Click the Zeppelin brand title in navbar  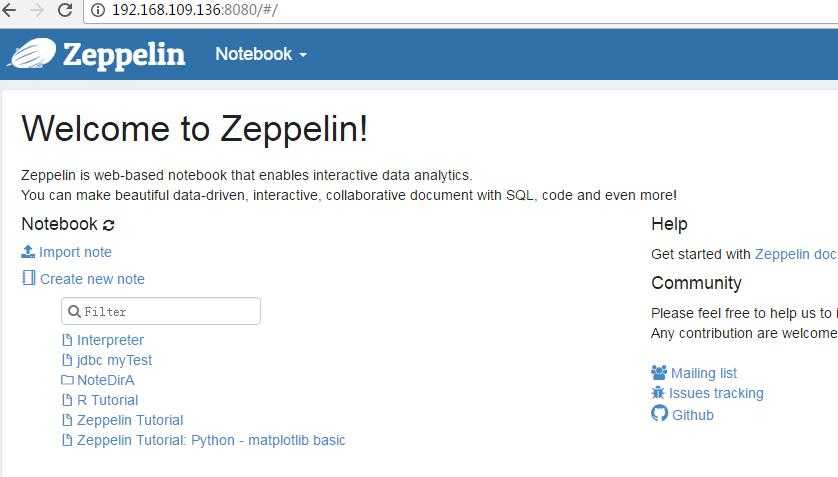coord(124,54)
